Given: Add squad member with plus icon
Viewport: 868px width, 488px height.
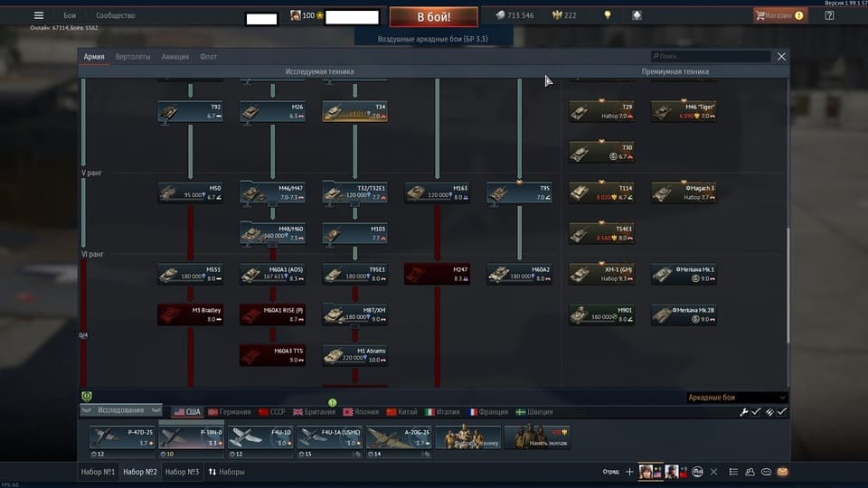Looking at the screenshot, I should [629, 472].
